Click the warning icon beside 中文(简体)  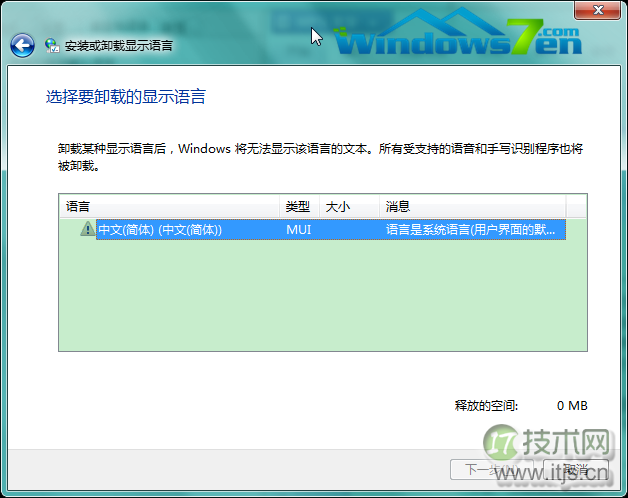click(x=87, y=229)
